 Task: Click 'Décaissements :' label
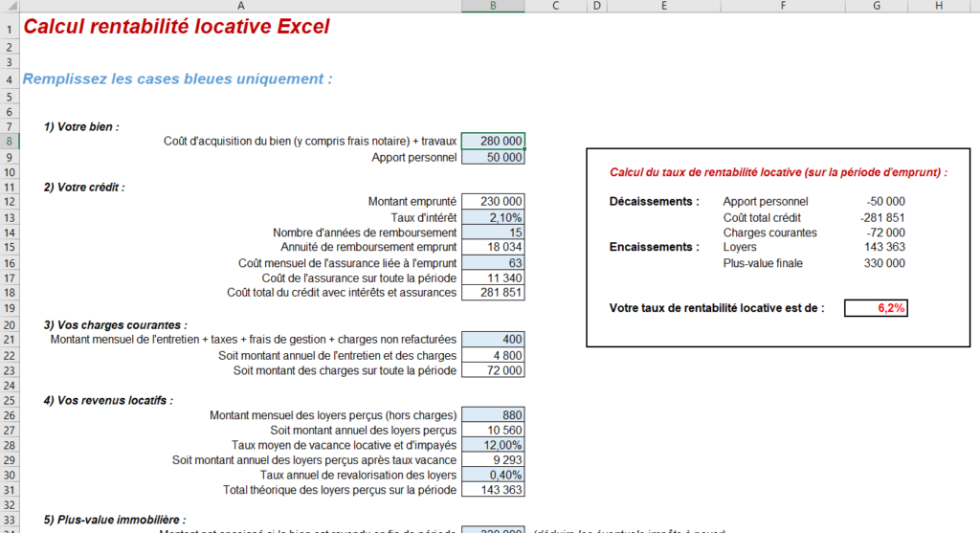pos(655,201)
